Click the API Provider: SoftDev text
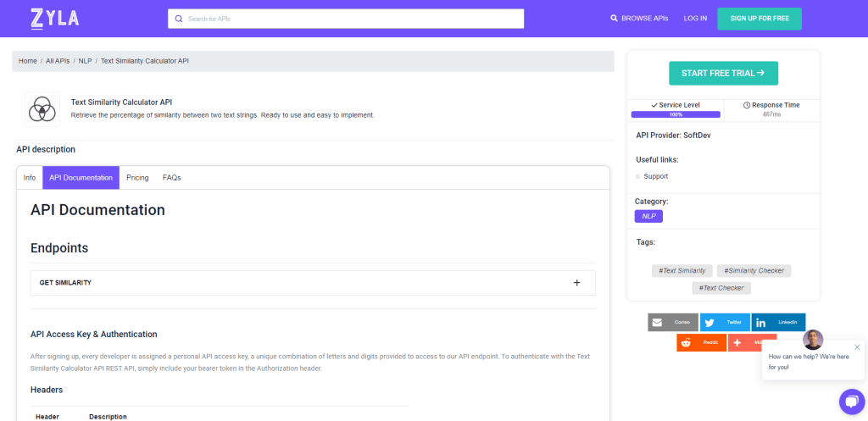 673,135
